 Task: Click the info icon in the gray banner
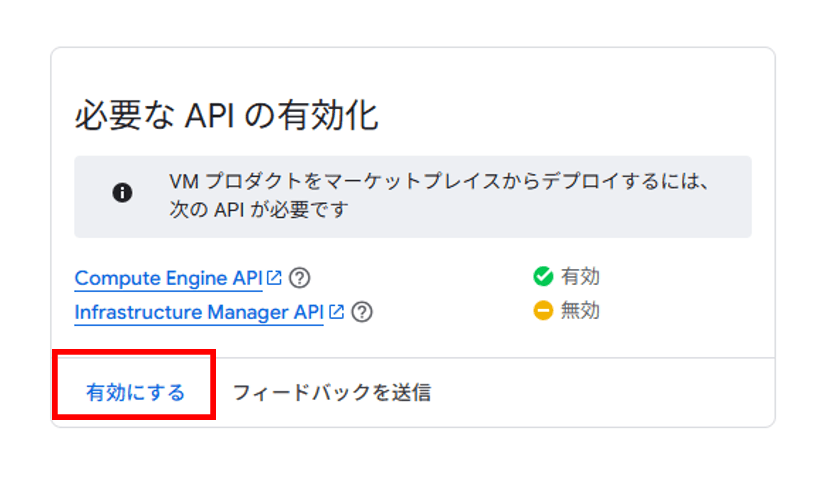coord(123,194)
